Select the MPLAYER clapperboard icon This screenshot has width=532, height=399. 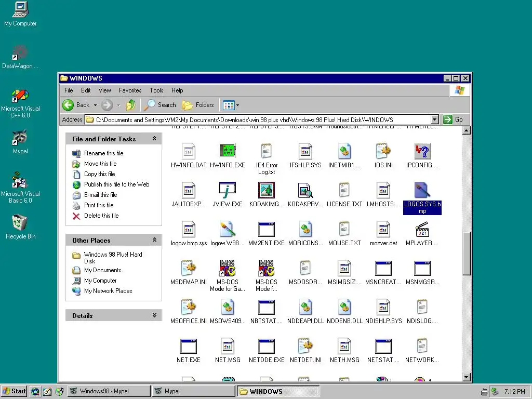[422, 229]
